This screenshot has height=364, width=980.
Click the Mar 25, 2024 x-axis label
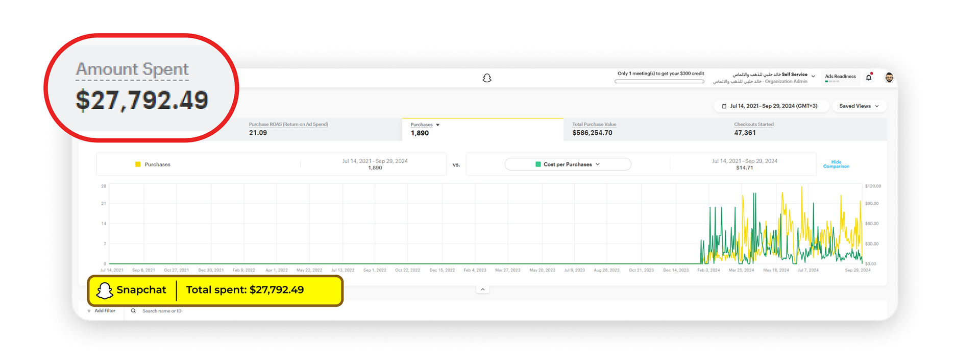[x=741, y=271]
